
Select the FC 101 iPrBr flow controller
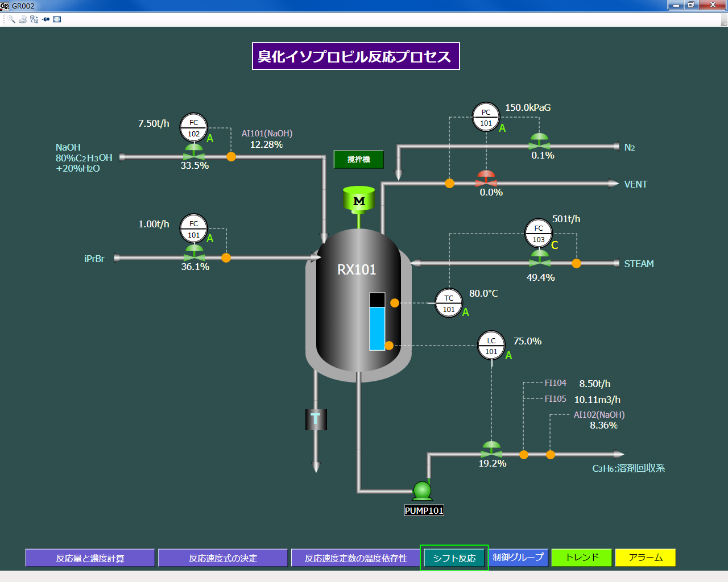click(x=193, y=229)
